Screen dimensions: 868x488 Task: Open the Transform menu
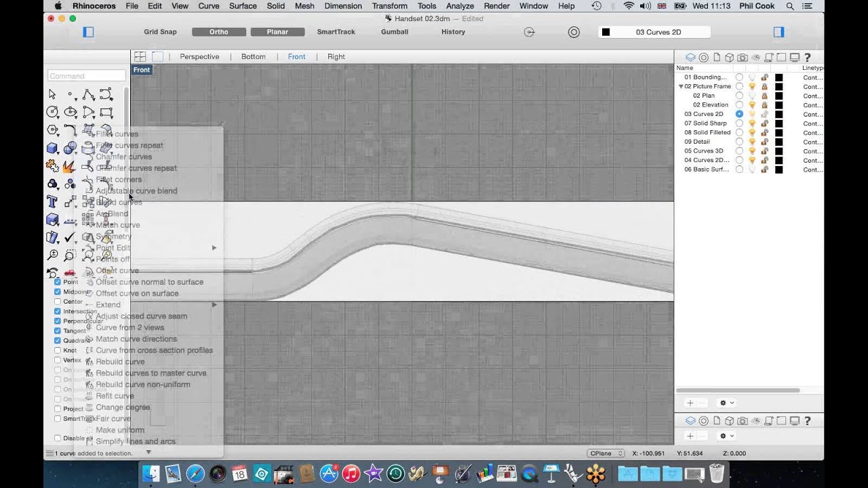point(389,5)
